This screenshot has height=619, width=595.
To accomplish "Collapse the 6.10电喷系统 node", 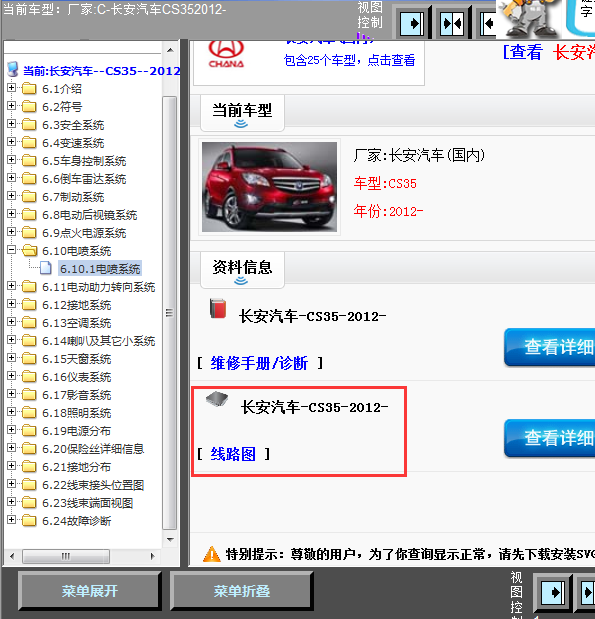I will pyautogui.click(x=11, y=249).
